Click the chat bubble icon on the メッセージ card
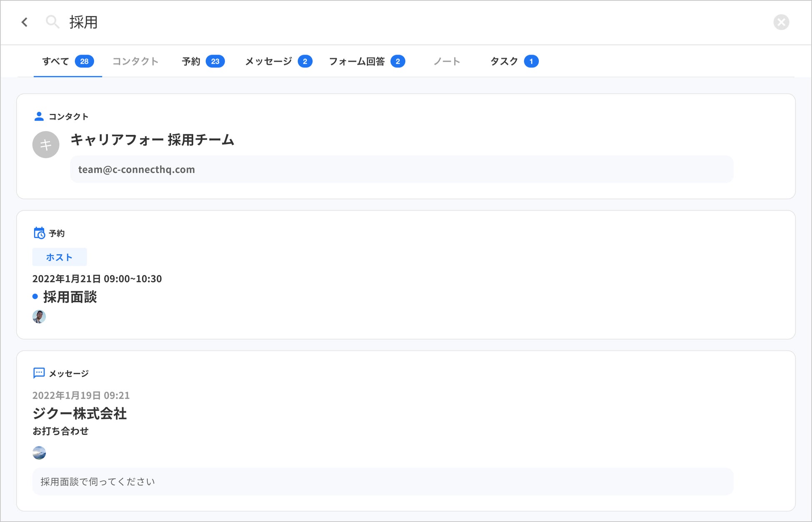 [38, 373]
